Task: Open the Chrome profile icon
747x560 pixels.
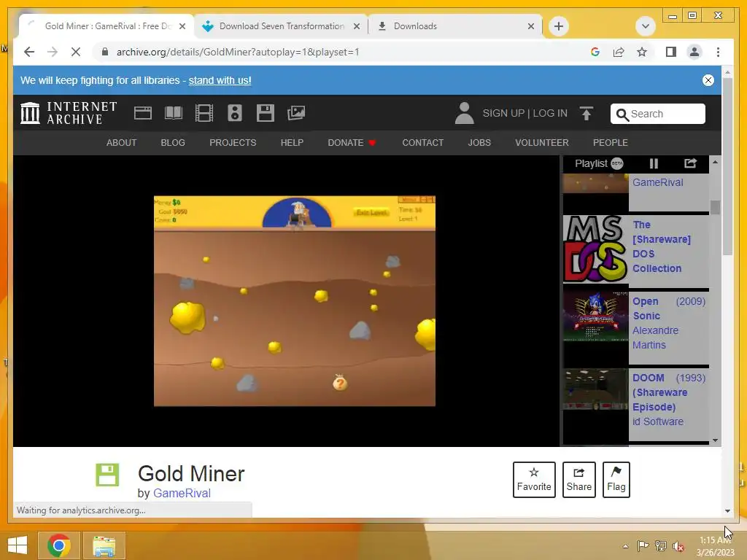Action: [694, 52]
